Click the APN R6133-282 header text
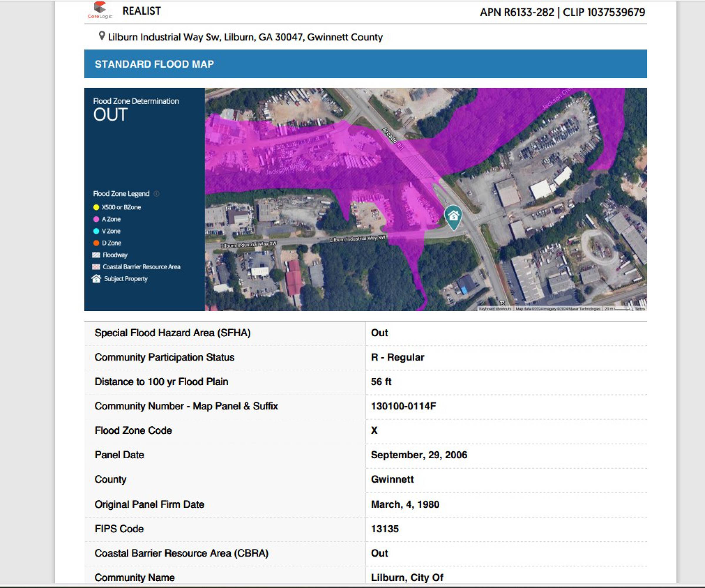The width and height of the screenshot is (705, 588). tap(517, 12)
